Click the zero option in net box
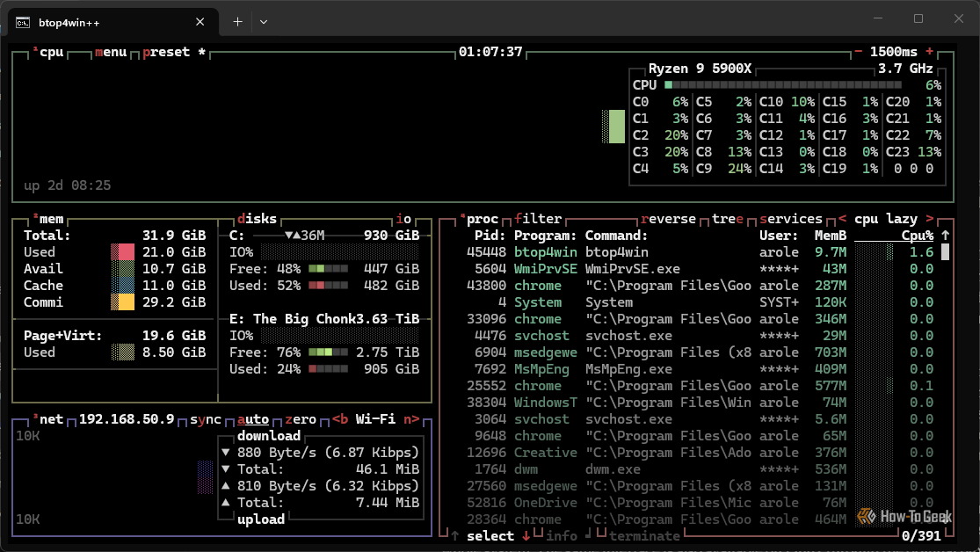The image size is (980, 552). (301, 419)
